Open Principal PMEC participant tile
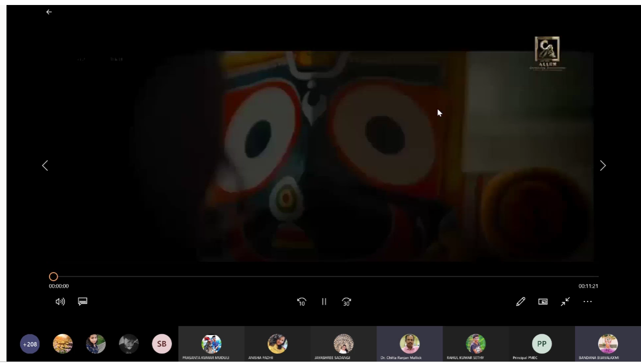Image resolution: width=641 pixels, height=364 pixels. click(x=541, y=344)
